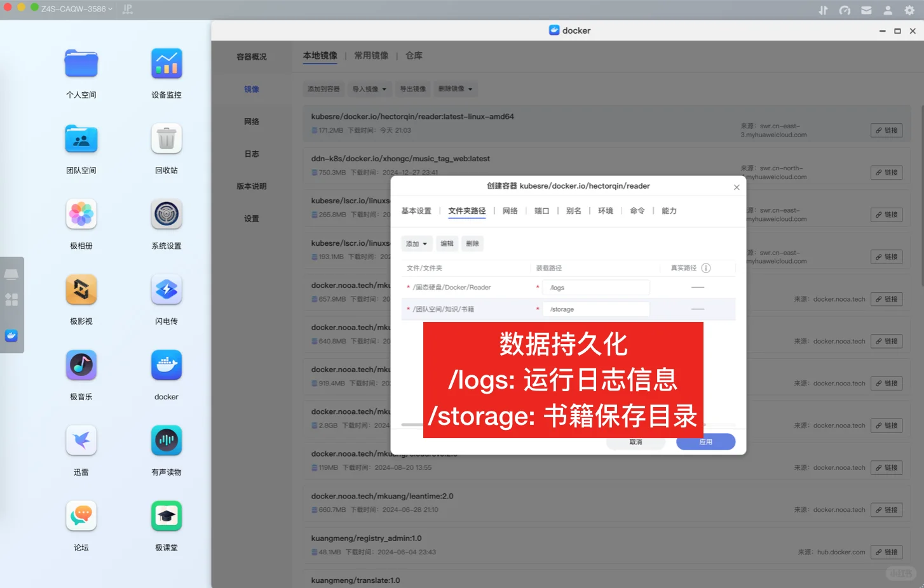The width and height of the screenshot is (924, 588).
Task: Expand the 删除镜像 dropdown
Action: tap(456, 89)
